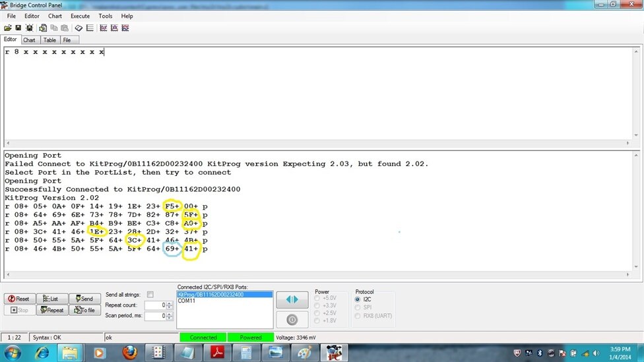This screenshot has width=644, height=362.
Task: Click the Save file toolbar icon
Action: click(x=18, y=28)
